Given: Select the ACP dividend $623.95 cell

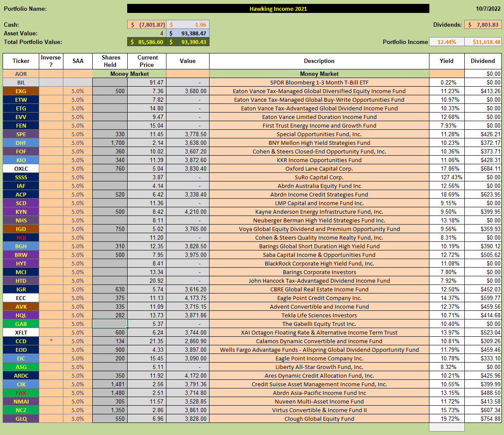Looking at the screenshot, I should [x=483, y=194].
